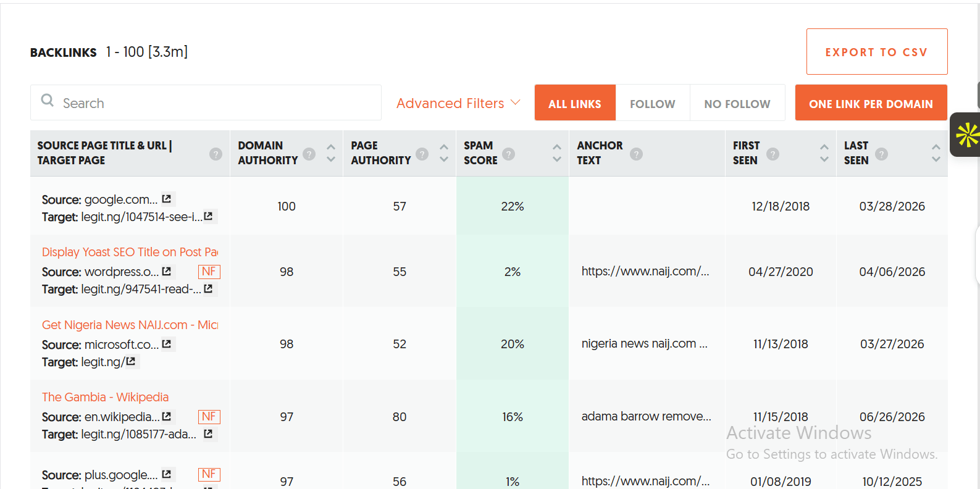This screenshot has height=489, width=980.
Task: Open help tooltip for Spam Score
Action: 509,154
